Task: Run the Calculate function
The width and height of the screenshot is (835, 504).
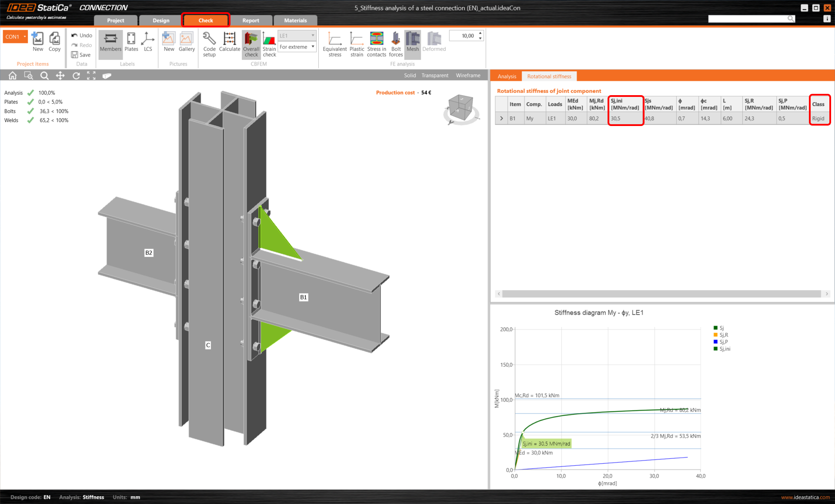Action: click(x=230, y=43)
